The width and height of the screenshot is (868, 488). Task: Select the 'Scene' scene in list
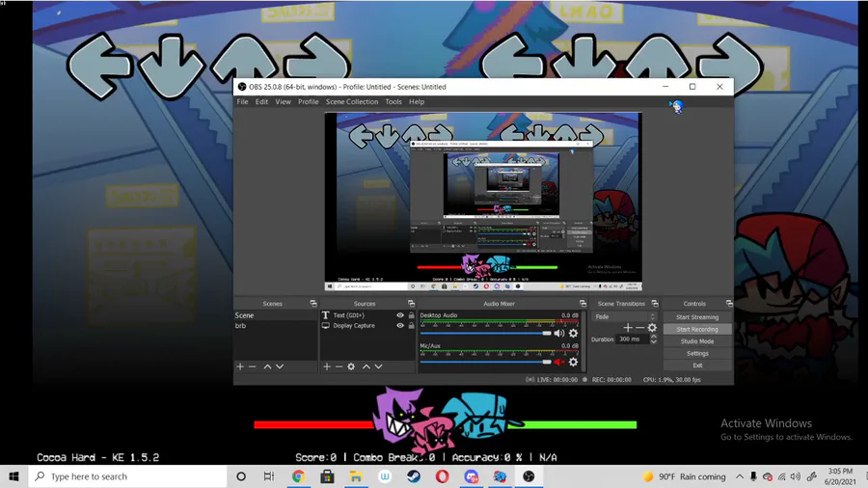pyautogui.click(x=276, y=315)
